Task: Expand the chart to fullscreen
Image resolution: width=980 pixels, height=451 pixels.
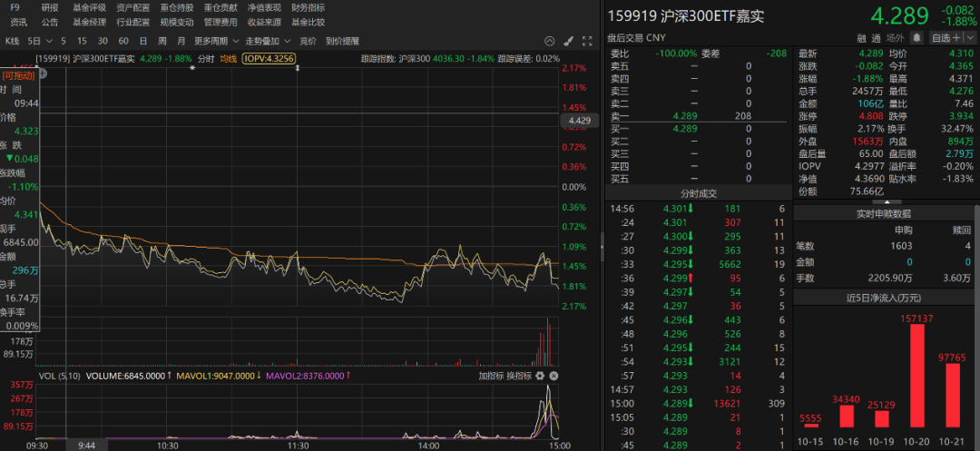Action: tap(587, 41)
